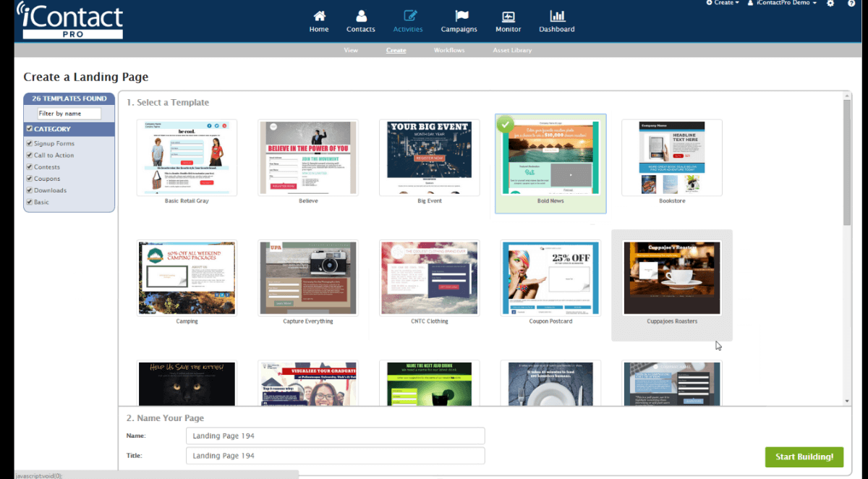This screenshot has height=479, width=868.
Task: Select the Cuppajoes Roasters template thumbnail
Action: [x=671, y=277]
